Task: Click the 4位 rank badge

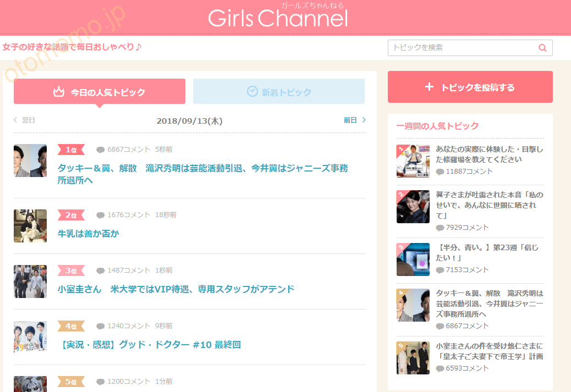Action: click(x=71, y=326)
